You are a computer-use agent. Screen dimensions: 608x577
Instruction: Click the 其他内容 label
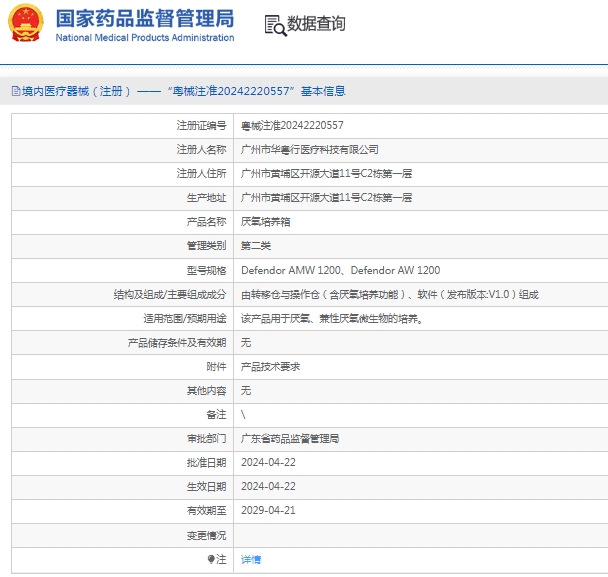(x=206, y=390)
